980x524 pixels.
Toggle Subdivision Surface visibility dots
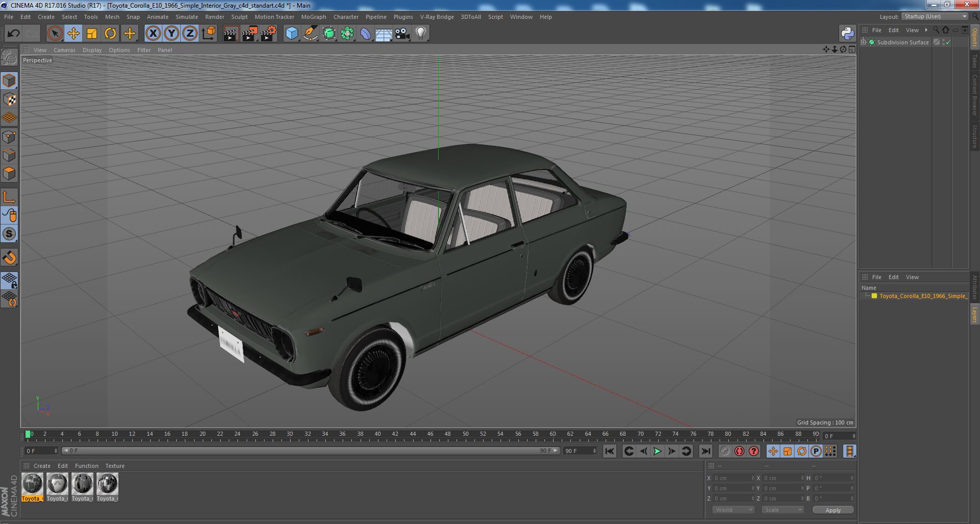tap(943, 42)
